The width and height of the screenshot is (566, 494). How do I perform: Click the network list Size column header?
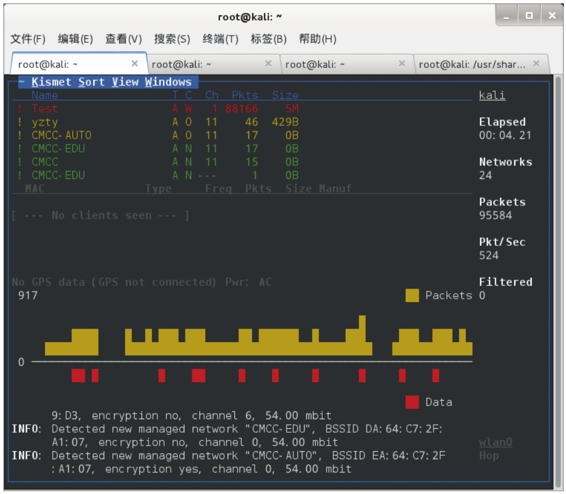tap(285, 95)
